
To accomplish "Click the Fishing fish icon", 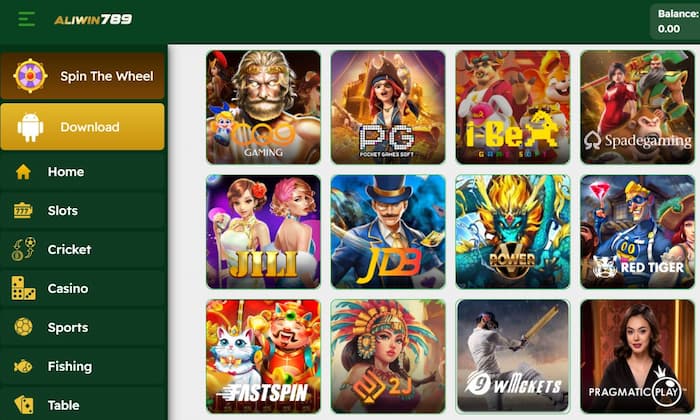I will [x=23, y=366].
